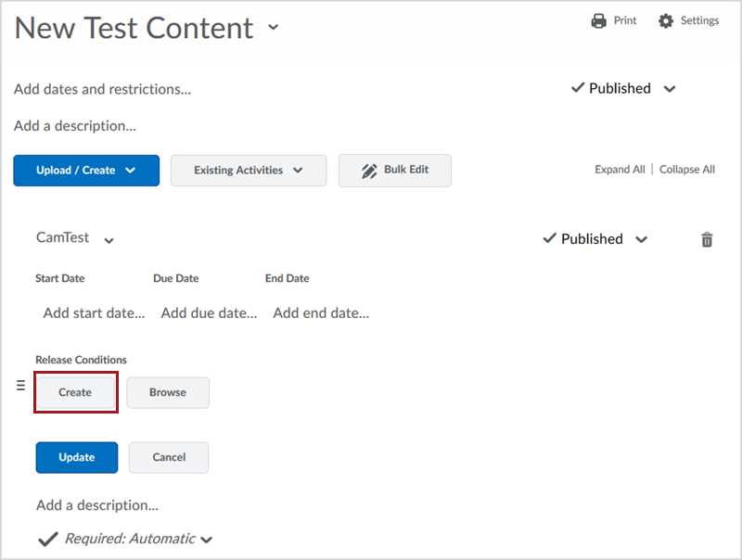Click the CamTest title text

pyautogui.click(x=62, y=237)
